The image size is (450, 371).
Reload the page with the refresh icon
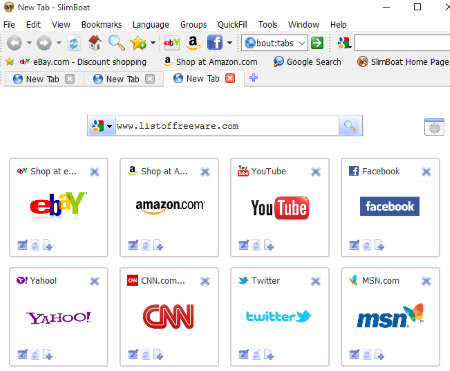tap(74, 43)
